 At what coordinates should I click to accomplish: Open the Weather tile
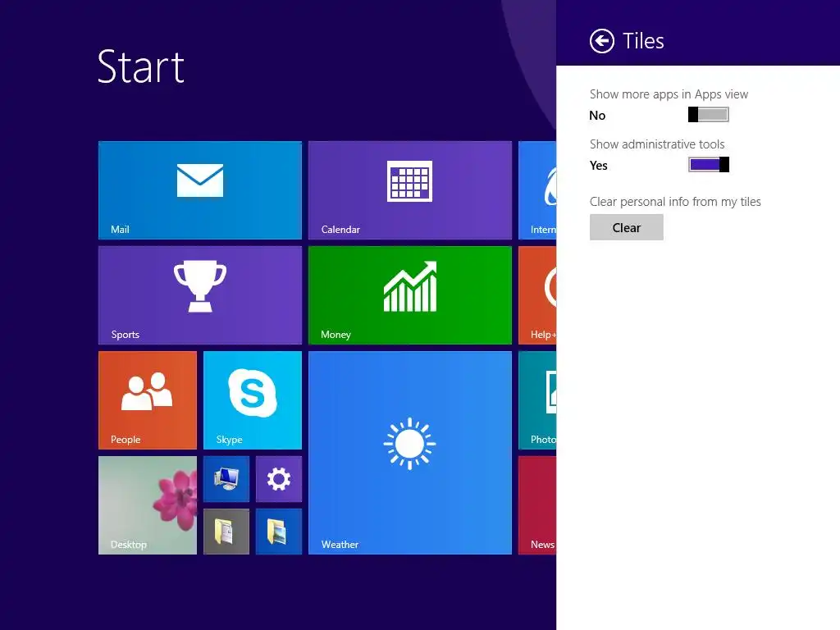coord(410,453)
